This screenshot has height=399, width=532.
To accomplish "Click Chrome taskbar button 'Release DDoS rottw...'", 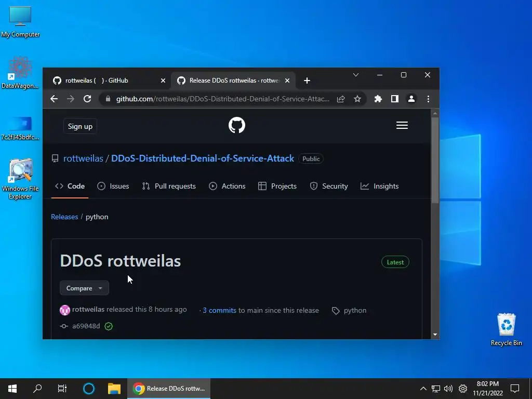I will pos(169,389).
